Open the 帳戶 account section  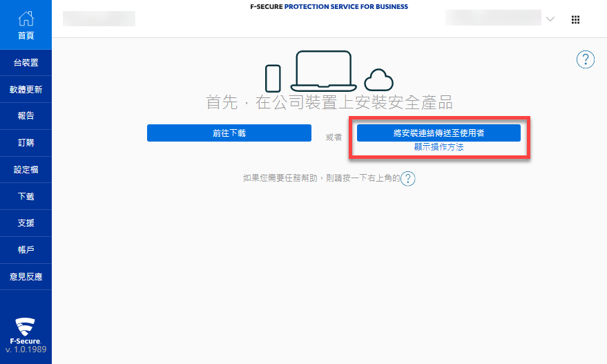coord(26,250)
